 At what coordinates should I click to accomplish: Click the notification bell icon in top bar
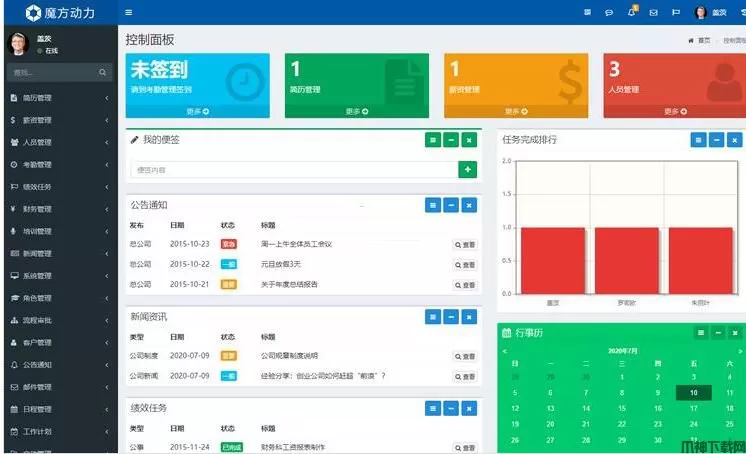[632, 12]
